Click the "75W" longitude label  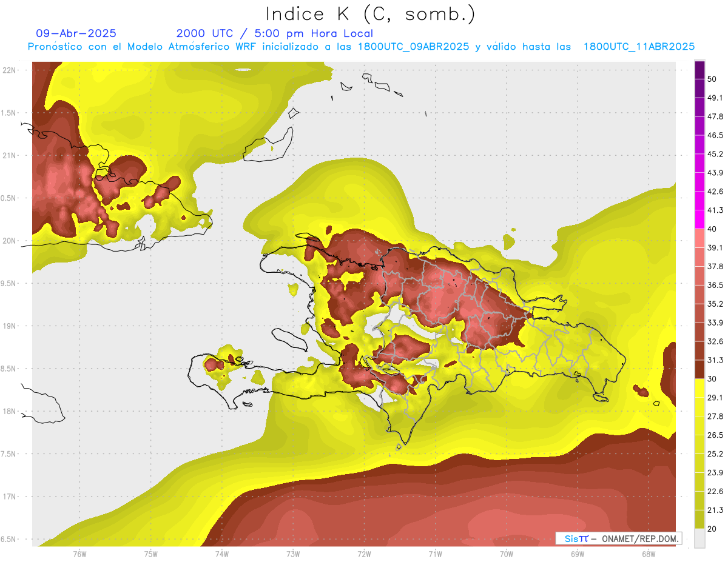[x=151, y=554]
